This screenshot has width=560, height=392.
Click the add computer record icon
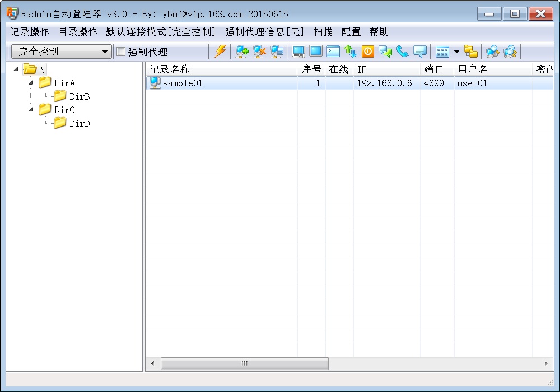pyautogui.click(x=242, y=52)
